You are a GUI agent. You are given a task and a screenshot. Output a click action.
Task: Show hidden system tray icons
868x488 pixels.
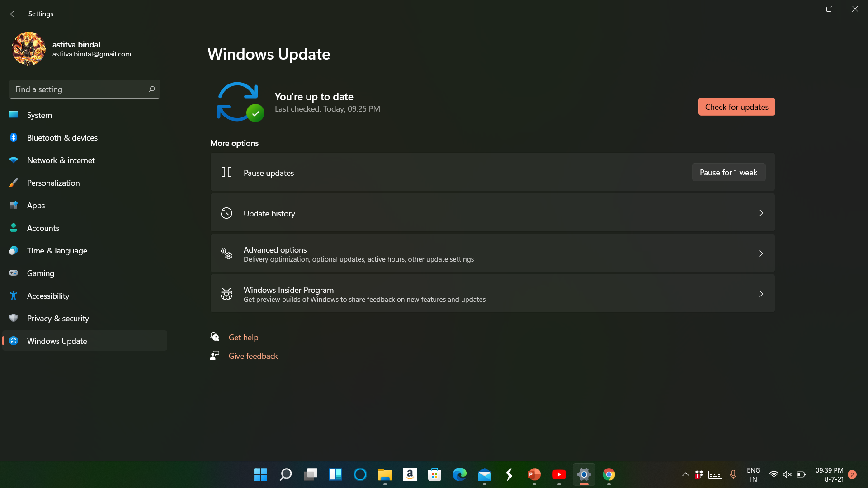(685, 474)
